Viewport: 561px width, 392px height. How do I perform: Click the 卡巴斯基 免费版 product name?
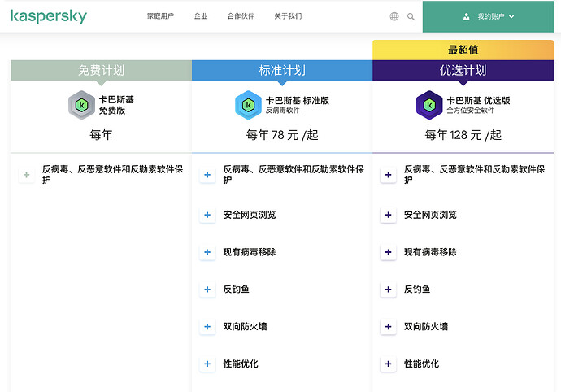point(116,105)
